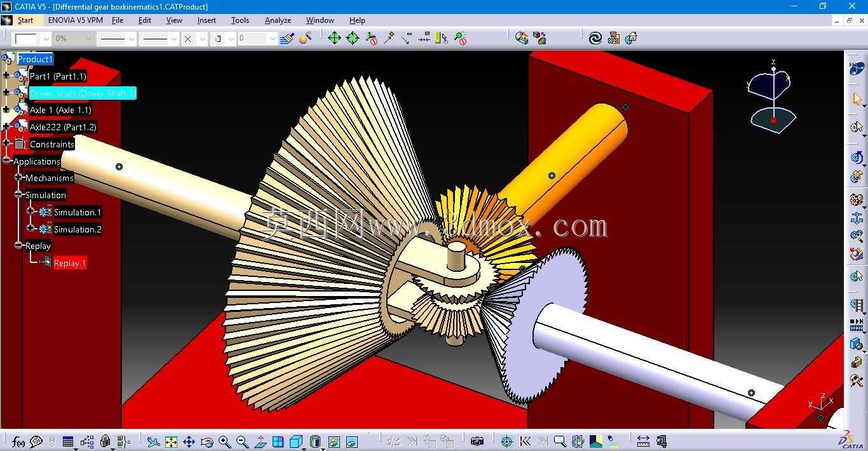
Task: Select Driver Shaft (Driver Shaft.1) in tree
Action: (83, 93)
